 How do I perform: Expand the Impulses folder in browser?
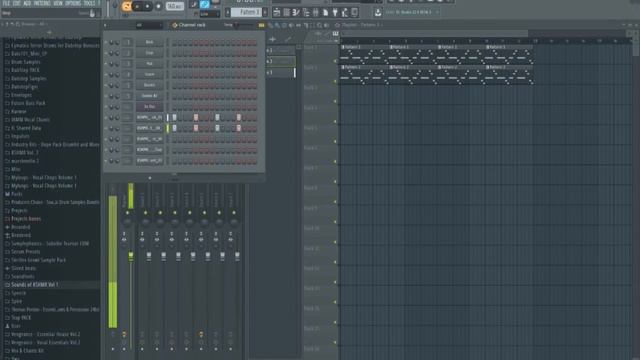tap(20, 136)
